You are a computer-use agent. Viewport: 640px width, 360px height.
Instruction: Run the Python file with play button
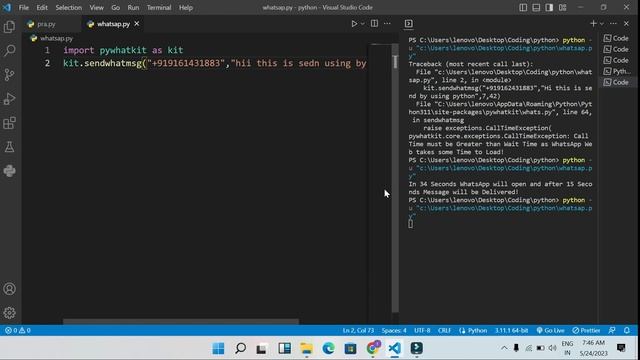354,24
